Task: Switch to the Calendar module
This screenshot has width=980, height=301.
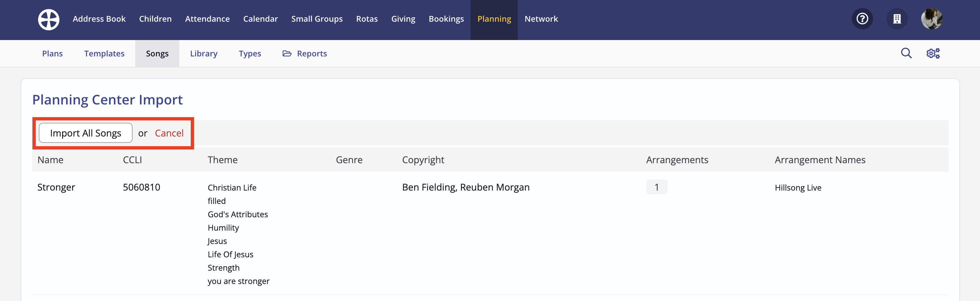Action: pos(260,19)
